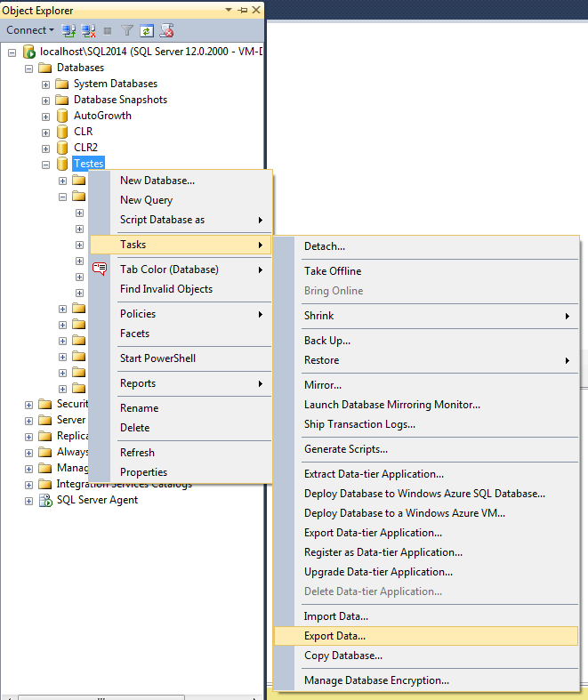Select the Database Snapshots tree item
This screenshot has height=700, width=588.
(x=120, y=100)
